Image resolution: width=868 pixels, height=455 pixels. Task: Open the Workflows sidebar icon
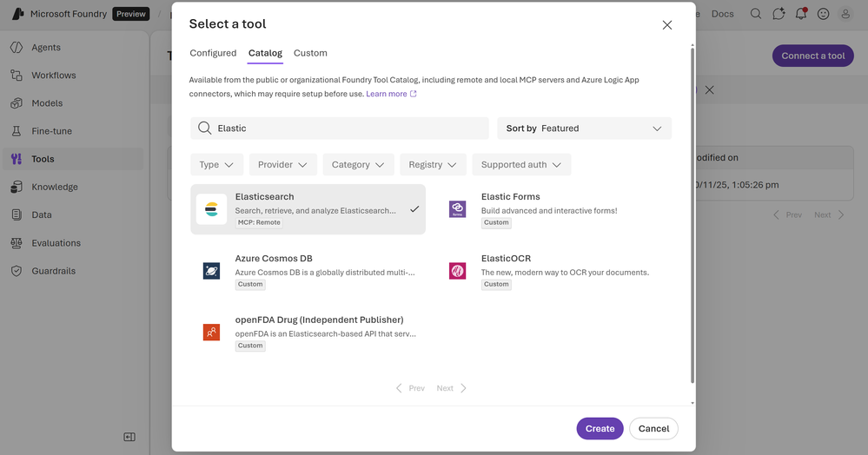pyautogui.click(x=17, y=76)
